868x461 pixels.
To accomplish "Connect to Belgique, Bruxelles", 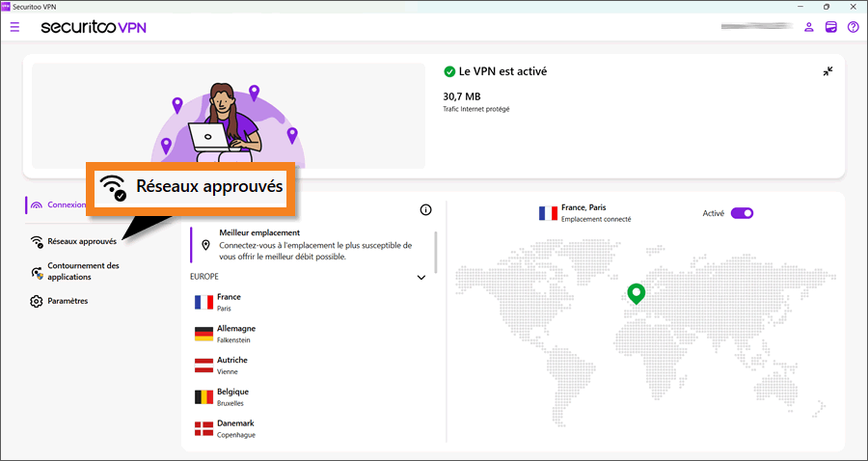I will (x=310, y=396).
